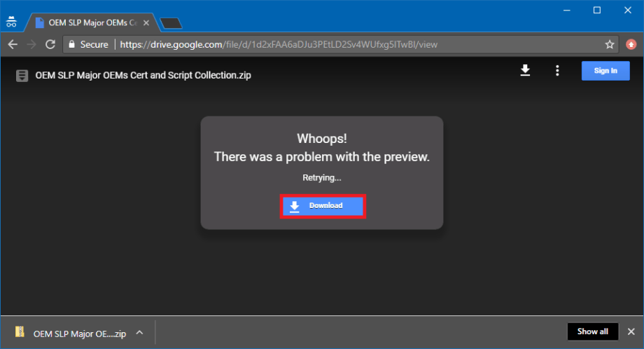Viewport: 644px width, 349px height.
Task: Click the zip file type icon beside the title
Action: 22,75
